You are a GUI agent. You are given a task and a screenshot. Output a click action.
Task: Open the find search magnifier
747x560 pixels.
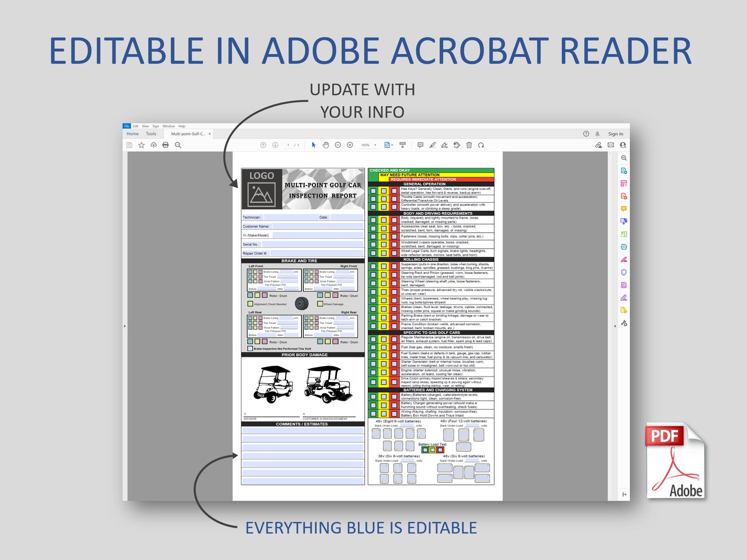point(178,145)
